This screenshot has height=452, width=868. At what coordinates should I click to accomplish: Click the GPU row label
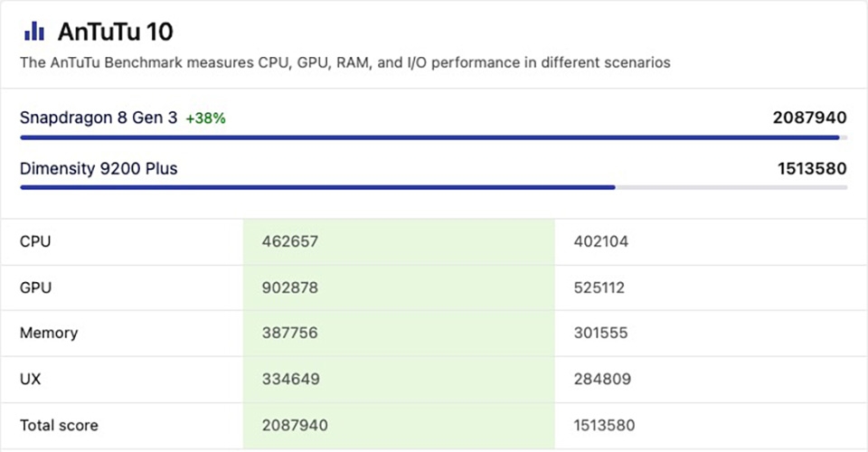pyautogui.click(x=35, y=287)
